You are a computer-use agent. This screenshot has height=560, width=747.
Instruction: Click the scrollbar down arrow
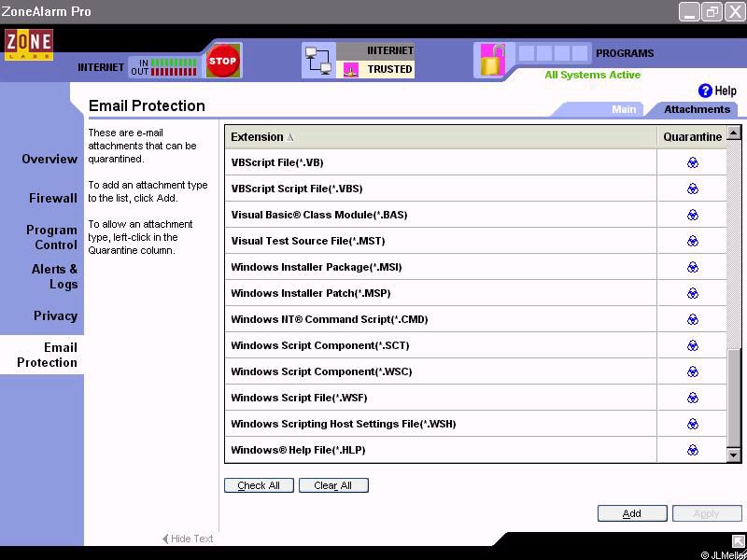734,455
